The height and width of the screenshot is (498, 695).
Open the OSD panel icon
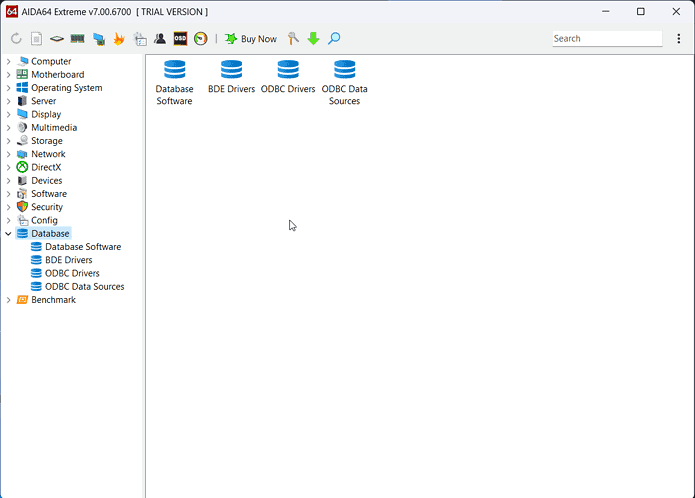click(x=180, y=39)
